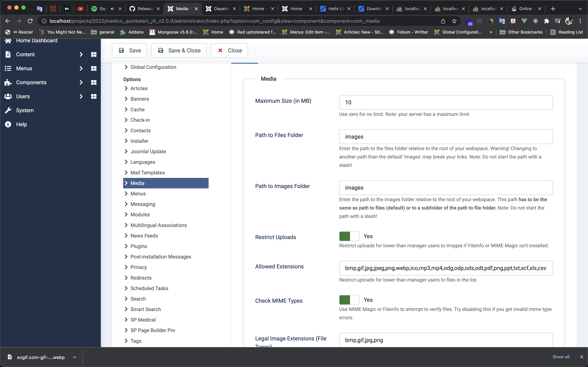Open System from the sidebar
The image size is (588, 367).
pyautogui.click(x=25, y=110)
